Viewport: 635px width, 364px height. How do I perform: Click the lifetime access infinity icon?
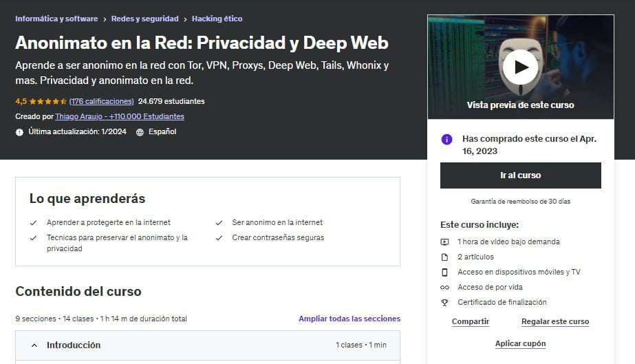click(x=444, y=287)
